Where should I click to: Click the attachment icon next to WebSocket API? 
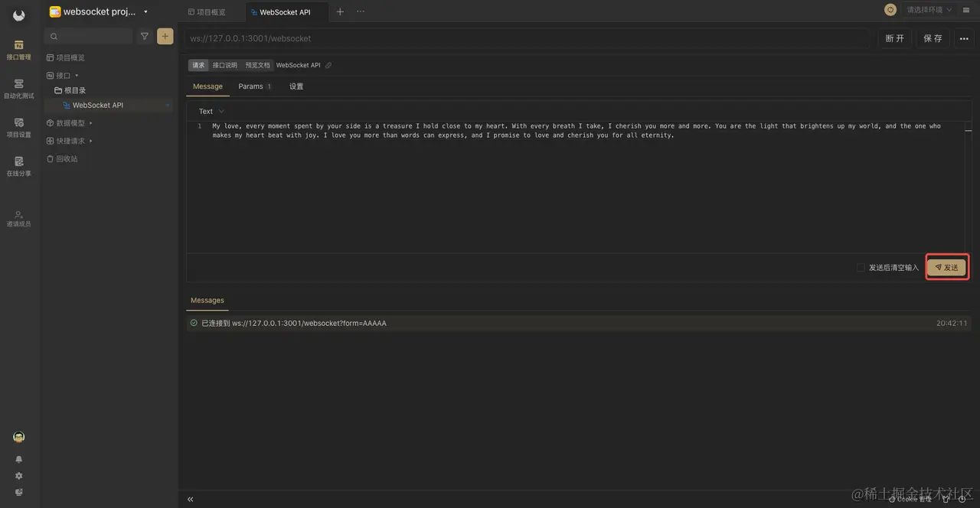(328, 65)
